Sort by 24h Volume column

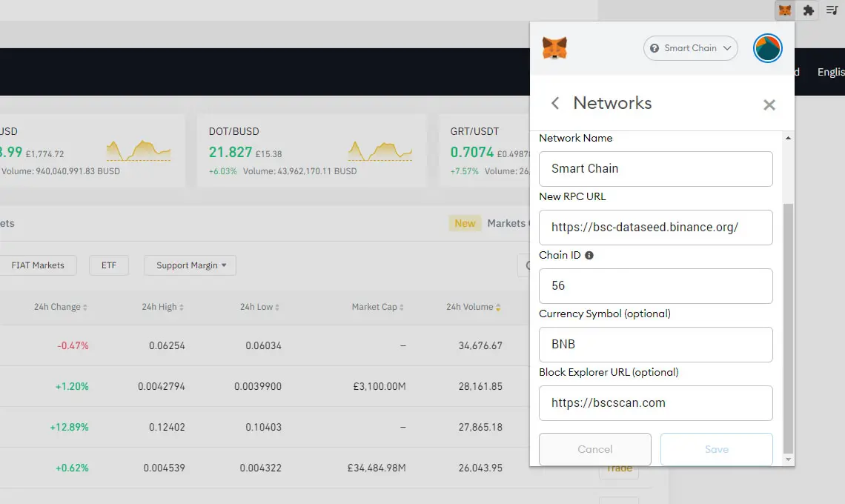[473, 307]
